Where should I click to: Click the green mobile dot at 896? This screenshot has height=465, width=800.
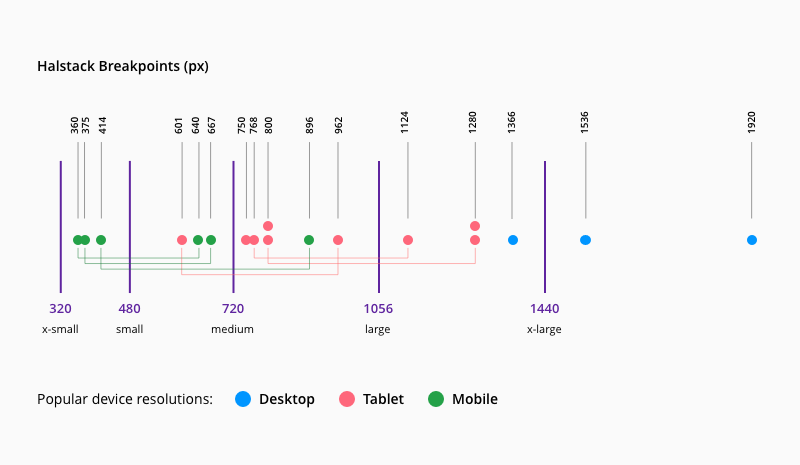(x=309, y=240)
